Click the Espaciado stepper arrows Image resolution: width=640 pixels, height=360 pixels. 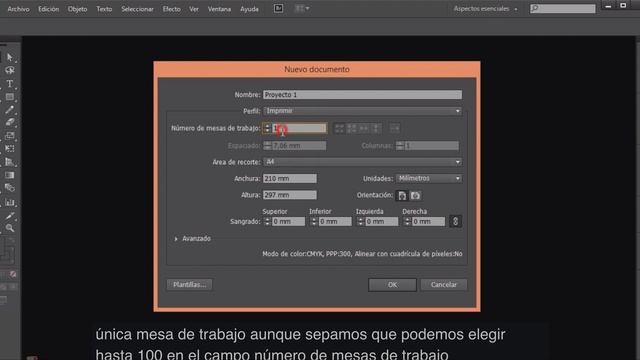(267, 146)
